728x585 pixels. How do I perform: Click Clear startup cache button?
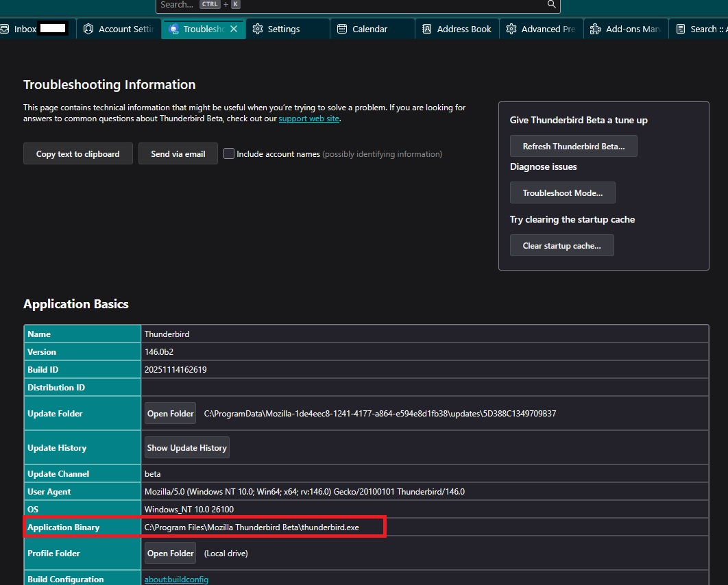pyautogui.click(x=561, y=246)
